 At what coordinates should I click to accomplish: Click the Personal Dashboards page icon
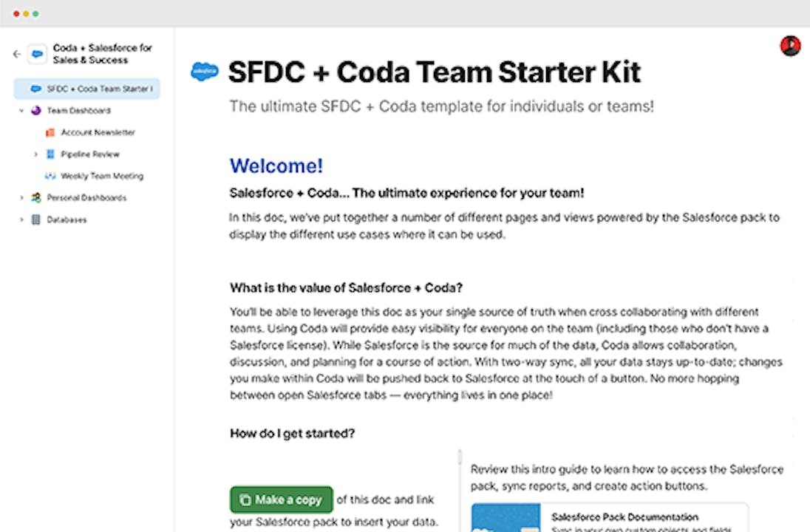[36, 198]
